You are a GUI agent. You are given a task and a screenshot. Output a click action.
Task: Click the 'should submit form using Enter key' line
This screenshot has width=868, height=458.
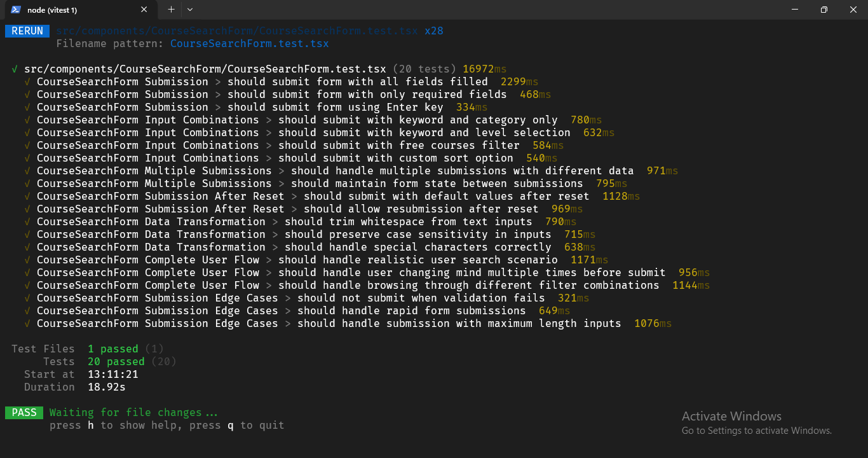[x=335, y=108]
